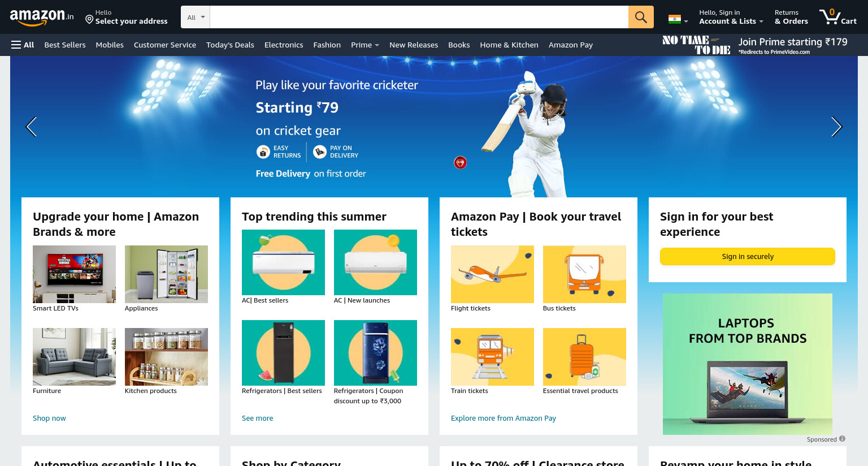
Task: Select Electronics from navigation bar
Action: tap(284, 45)
